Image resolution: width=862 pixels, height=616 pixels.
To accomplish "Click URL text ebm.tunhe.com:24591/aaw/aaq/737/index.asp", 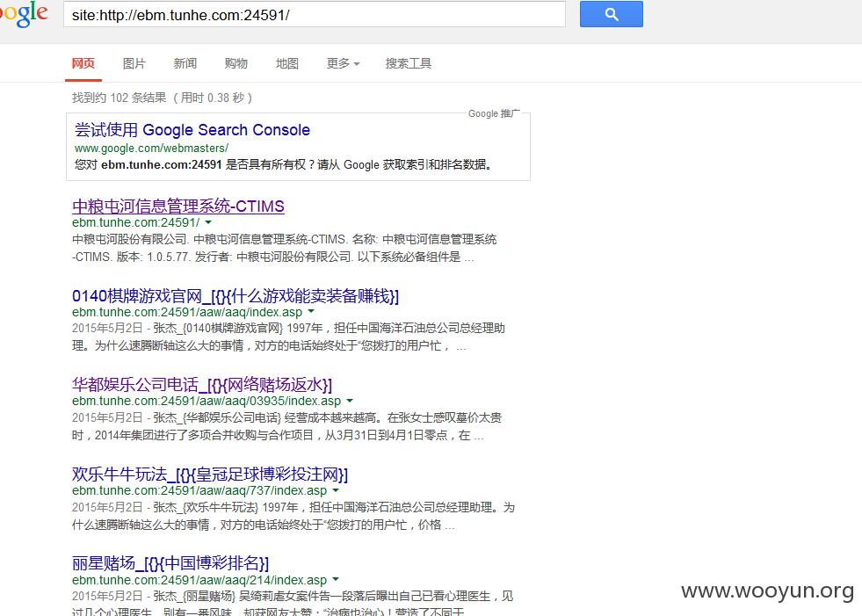I will pyautogui.click(x=199, y=490).
